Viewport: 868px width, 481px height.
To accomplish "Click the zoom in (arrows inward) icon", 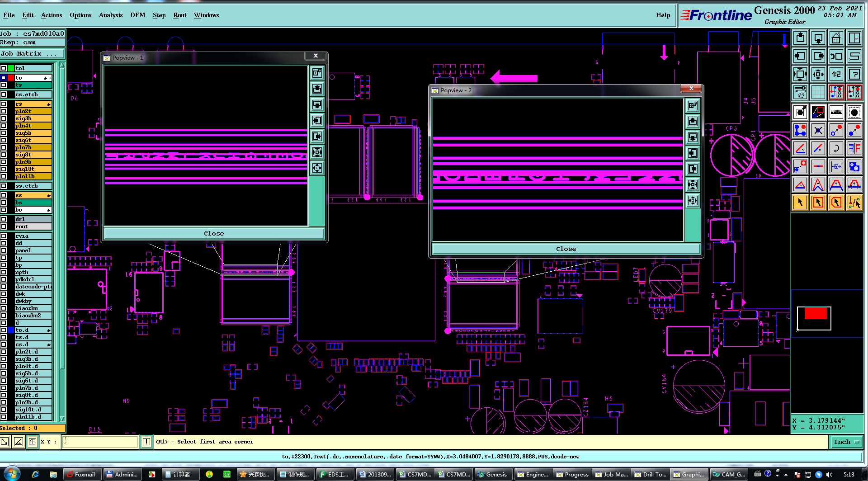I will (800, 74).
